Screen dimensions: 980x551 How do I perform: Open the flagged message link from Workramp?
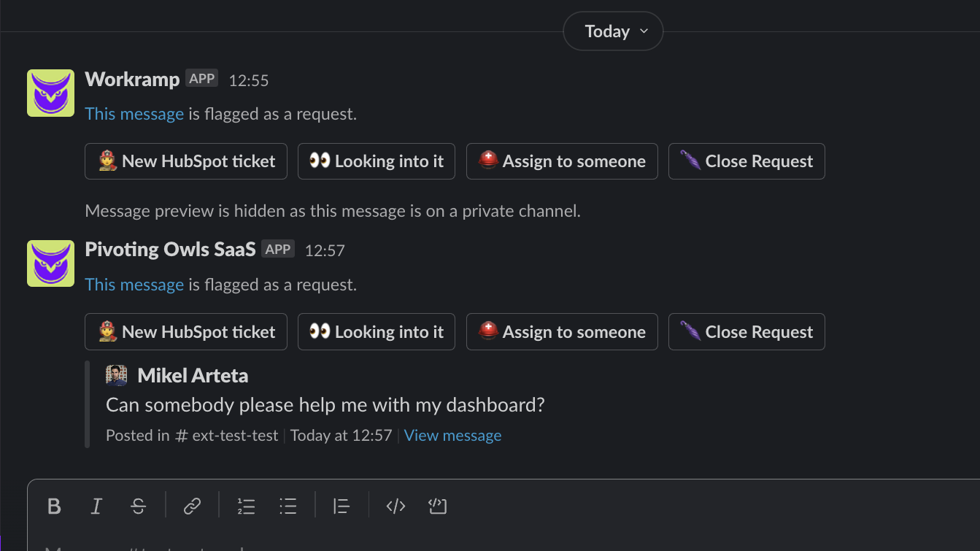click(134, 114)
